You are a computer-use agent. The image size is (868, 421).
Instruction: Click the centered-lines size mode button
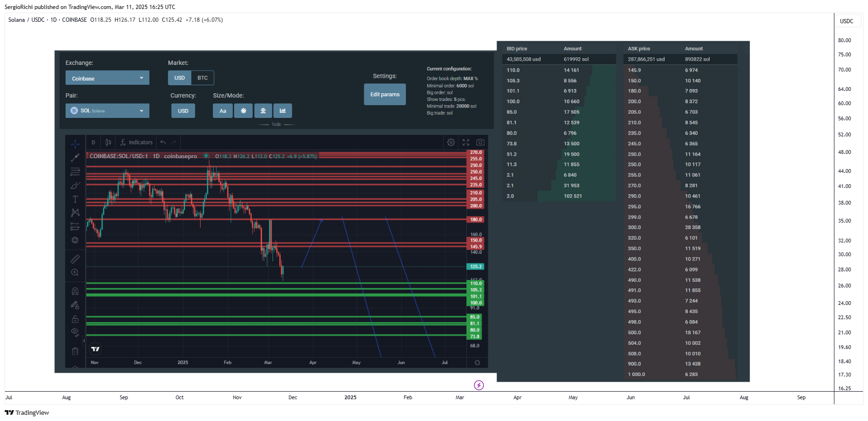point(263,111)
